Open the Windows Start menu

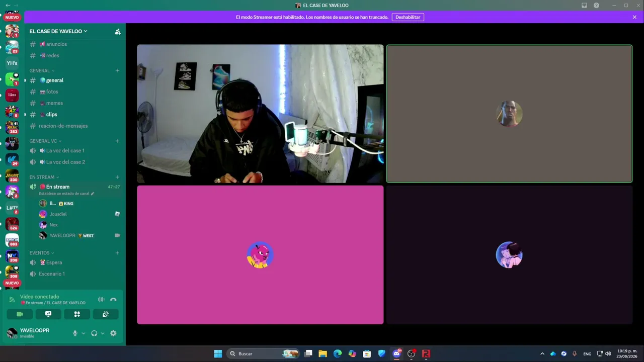pos(218,354)
